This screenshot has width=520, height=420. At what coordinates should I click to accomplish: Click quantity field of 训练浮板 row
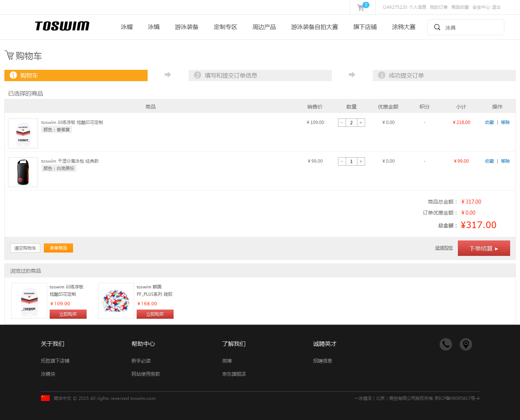352,123
